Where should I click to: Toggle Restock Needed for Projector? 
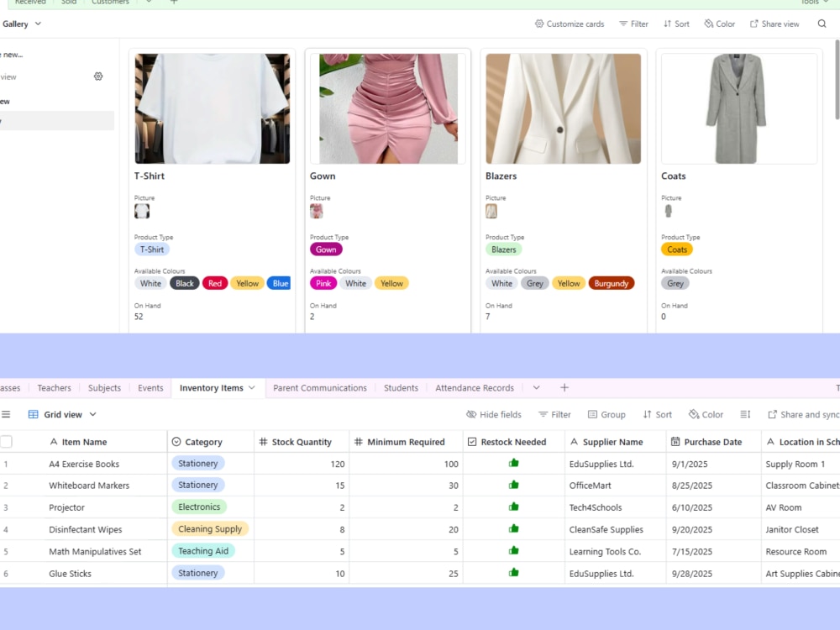coord(514,507)
